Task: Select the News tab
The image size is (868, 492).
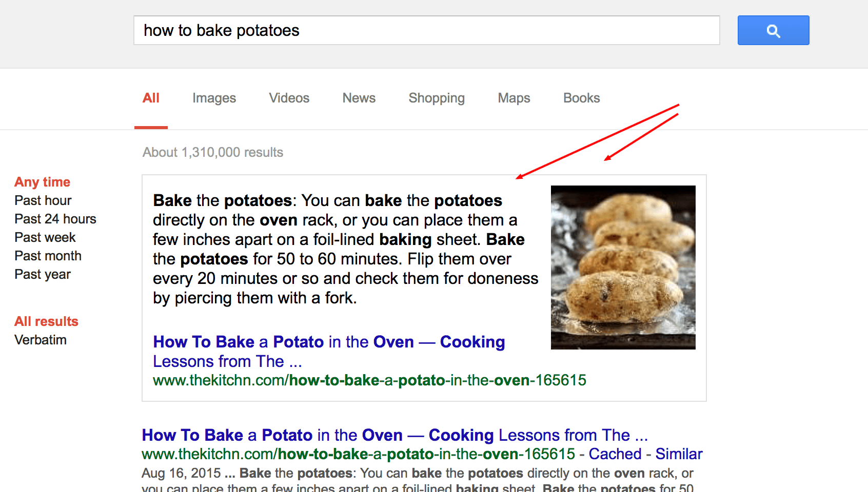Action: point(359,98)
